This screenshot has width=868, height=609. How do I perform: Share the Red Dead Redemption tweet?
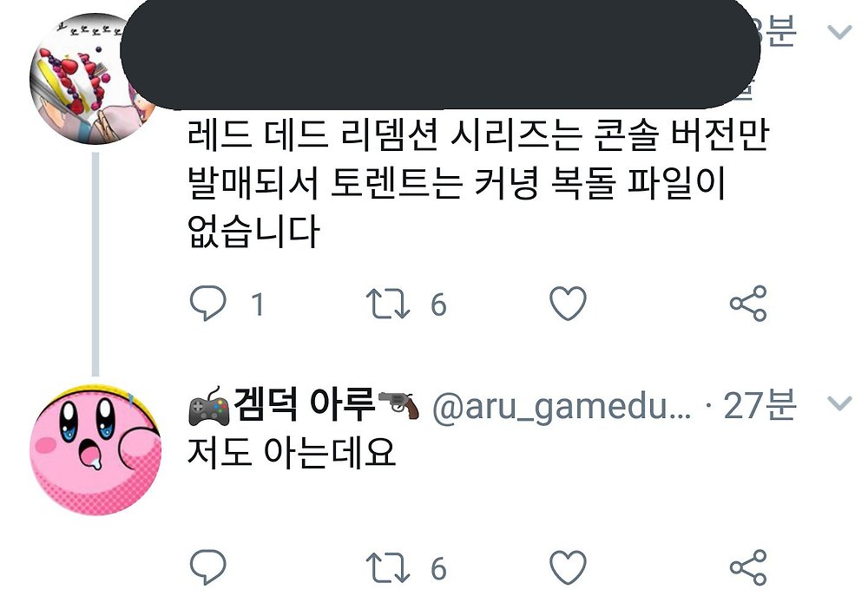[x=748, y=303]
